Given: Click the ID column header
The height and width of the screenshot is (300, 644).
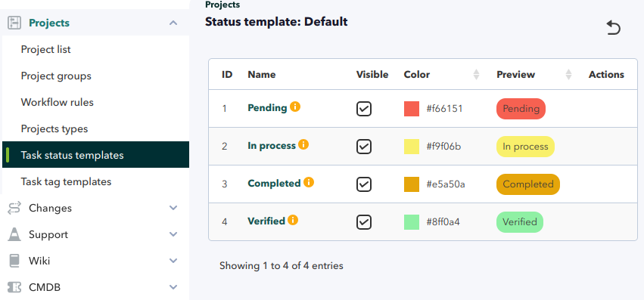Looking at the screenshot, I should pyautogui.click(x=227, y=75).
